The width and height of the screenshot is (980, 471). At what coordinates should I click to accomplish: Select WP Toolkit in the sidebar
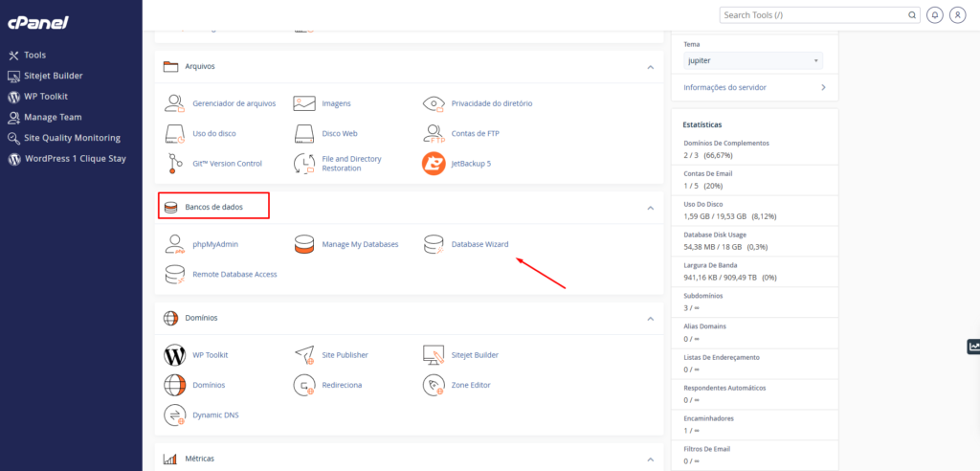pos(37,97)
